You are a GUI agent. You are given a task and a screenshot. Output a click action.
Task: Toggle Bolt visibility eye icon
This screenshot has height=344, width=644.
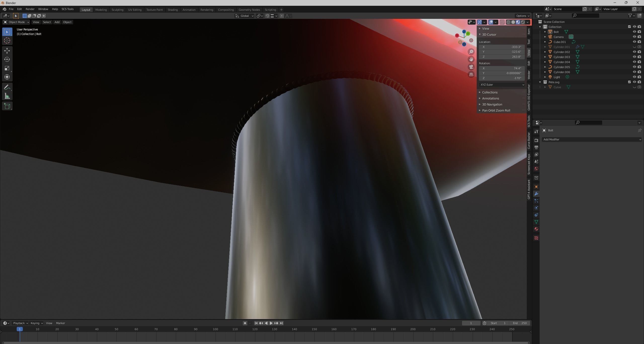pos(634,32)
